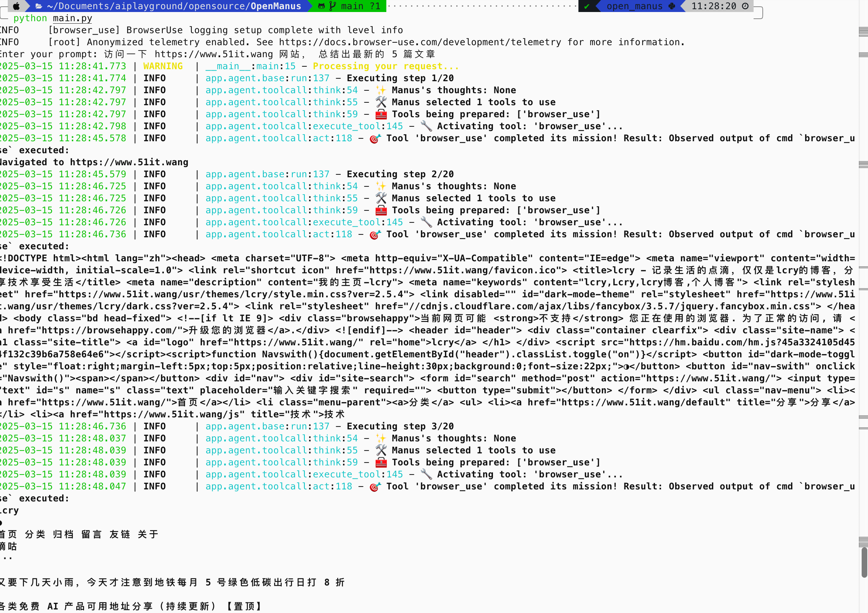Click the hammer-and-wrench emoji on the 11:28:42.797 line

coord(381,102)
